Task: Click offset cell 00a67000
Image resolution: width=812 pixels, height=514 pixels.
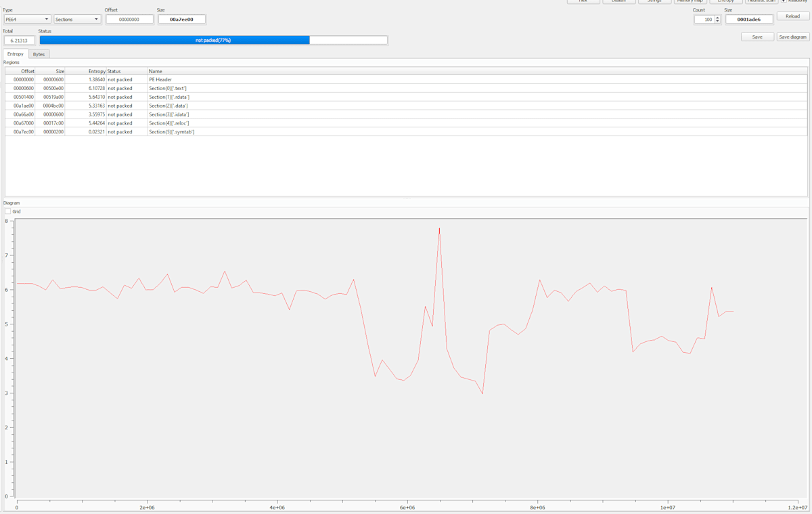Action: 24,123
